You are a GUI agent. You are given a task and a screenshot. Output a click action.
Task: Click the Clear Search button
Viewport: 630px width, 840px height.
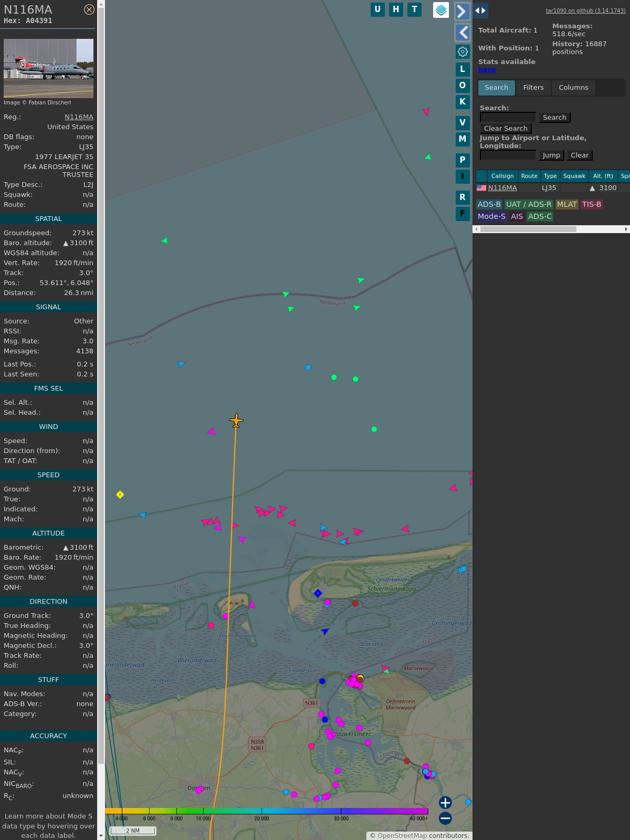(506, 129)
